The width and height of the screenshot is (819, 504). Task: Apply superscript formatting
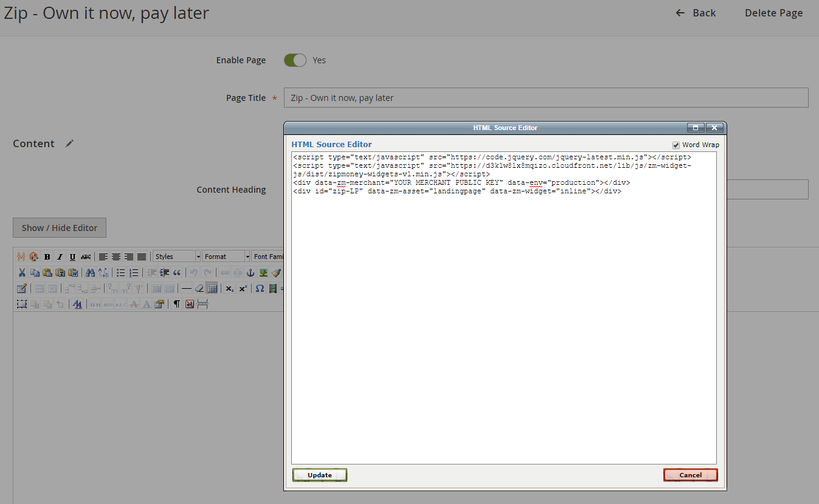tap(243, 288)
